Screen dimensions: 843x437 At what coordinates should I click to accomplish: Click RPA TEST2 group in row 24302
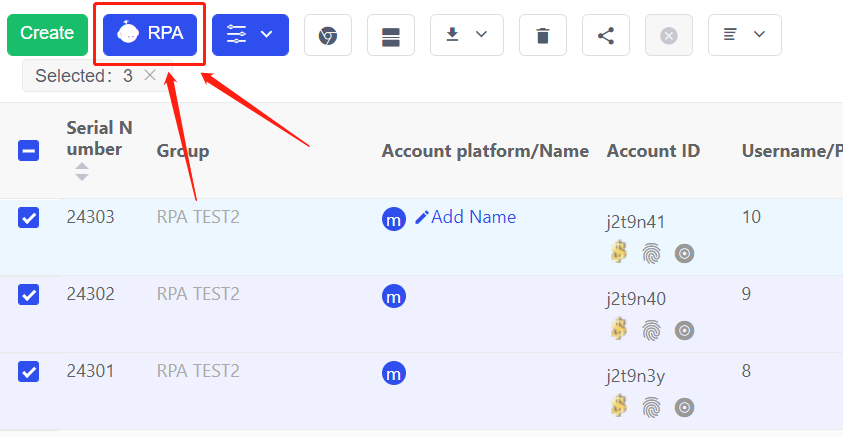pyautogui.click(x=198, y=294)
